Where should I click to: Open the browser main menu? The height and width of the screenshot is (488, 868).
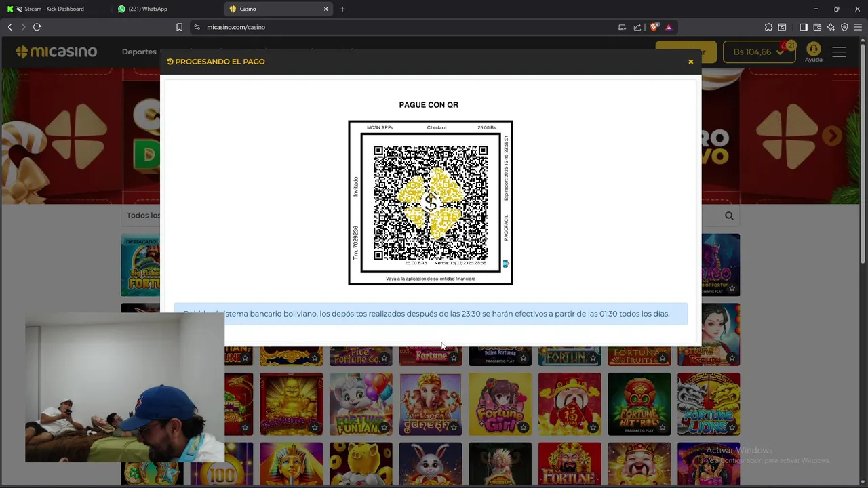[x=858, y=27]
